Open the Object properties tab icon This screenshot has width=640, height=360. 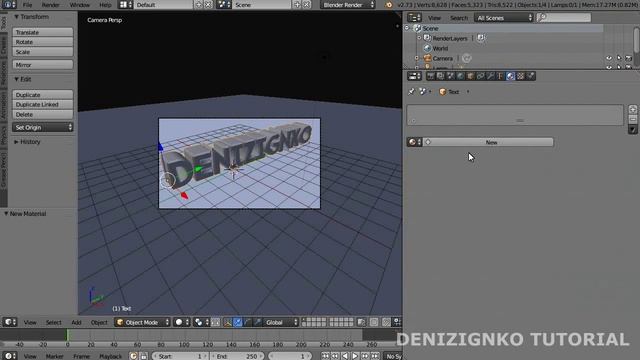click(471, 76)
